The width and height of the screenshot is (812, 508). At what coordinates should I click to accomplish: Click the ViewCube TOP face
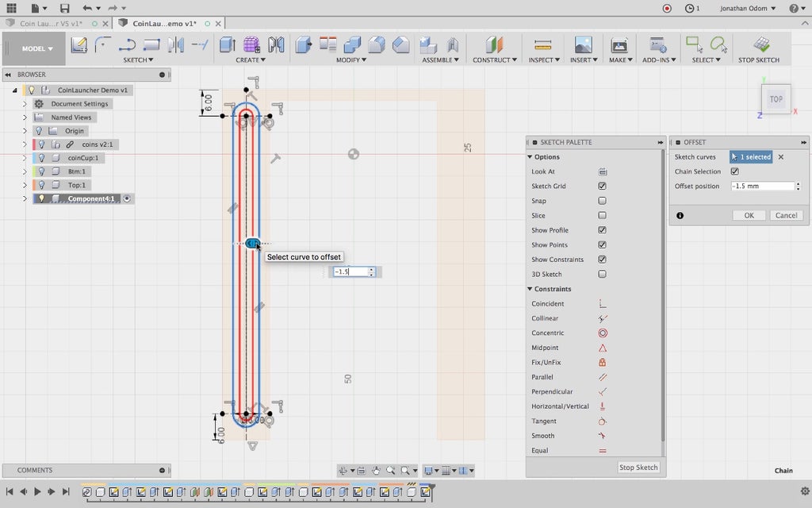click(x=776, y=99)
